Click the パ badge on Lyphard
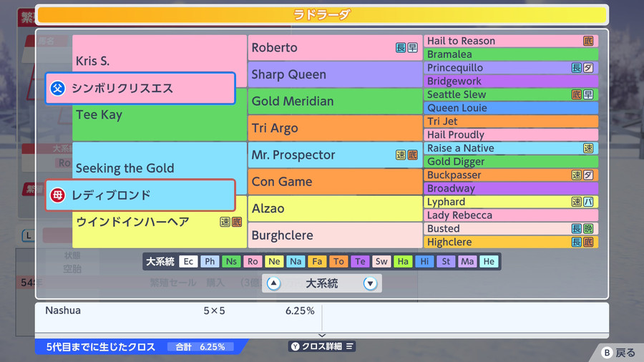The height and width of the screenshot is (362, 644). (588, 202)
